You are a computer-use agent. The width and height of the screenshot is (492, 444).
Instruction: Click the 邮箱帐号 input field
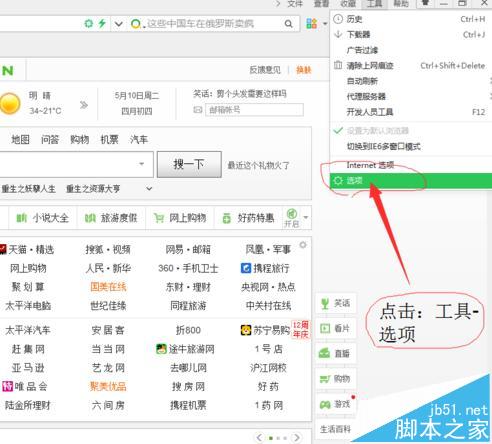(254, 110)
